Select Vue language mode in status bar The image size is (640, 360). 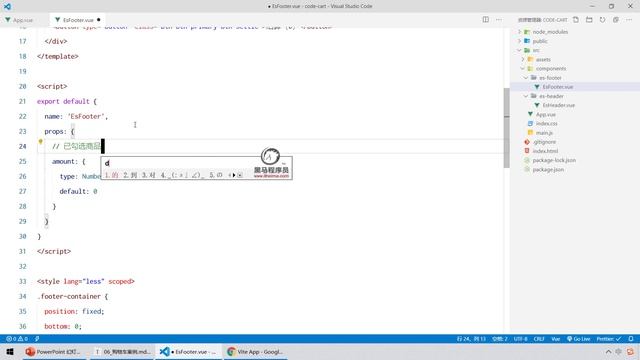[556, 339]
